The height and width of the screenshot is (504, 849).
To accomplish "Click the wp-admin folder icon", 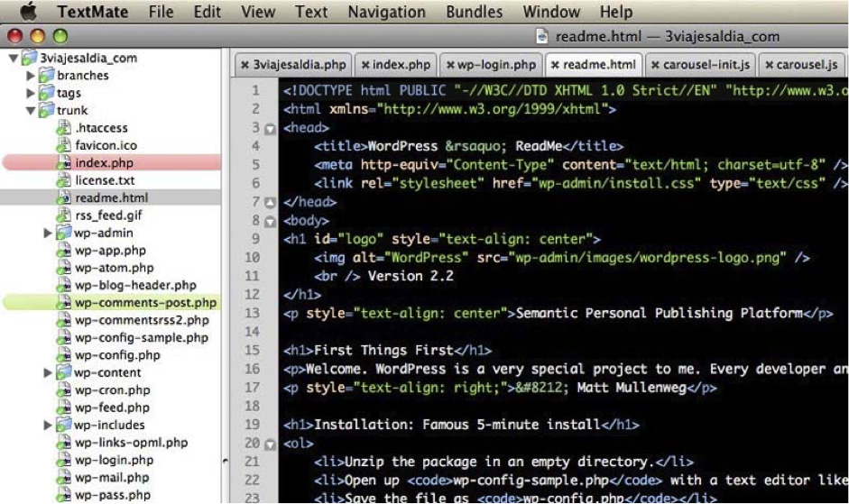I will (x=64, y=233).
